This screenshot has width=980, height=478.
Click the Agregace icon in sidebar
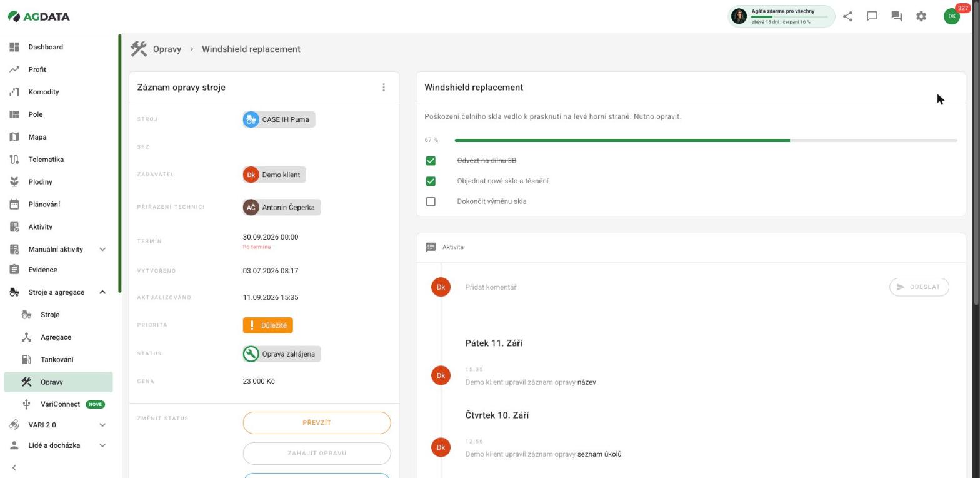tap(26, 337)
